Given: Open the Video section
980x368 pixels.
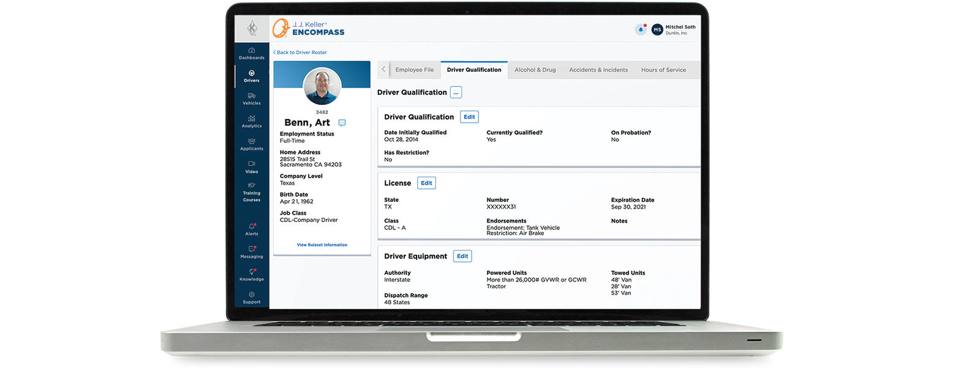Looking at the screenshot, I should click(x=251, y=166).
